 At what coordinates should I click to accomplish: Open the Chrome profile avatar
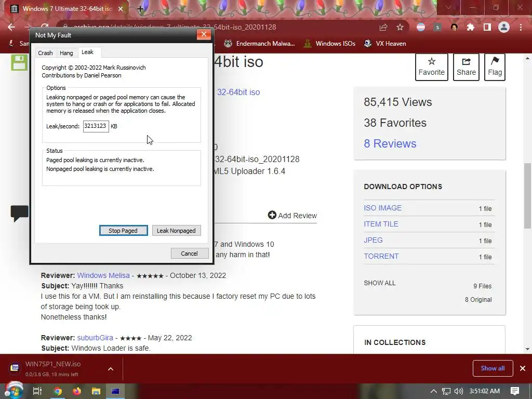[x=504, y=27]
